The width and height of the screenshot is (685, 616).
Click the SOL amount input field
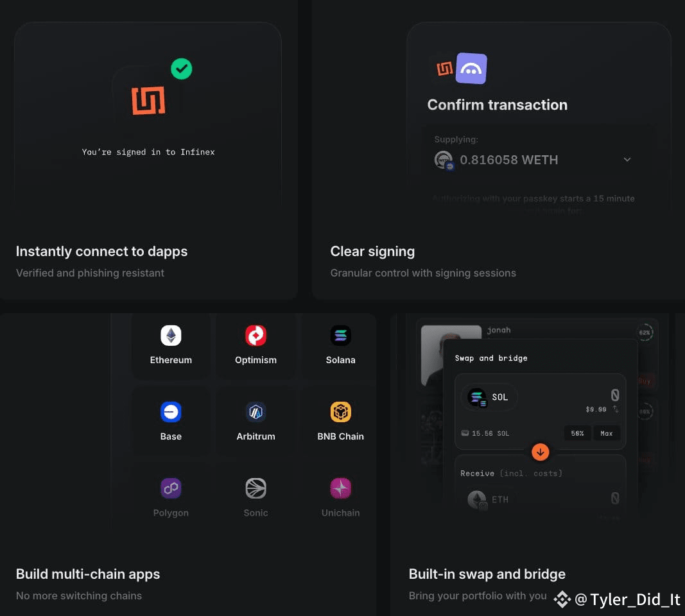click(614, 395)
